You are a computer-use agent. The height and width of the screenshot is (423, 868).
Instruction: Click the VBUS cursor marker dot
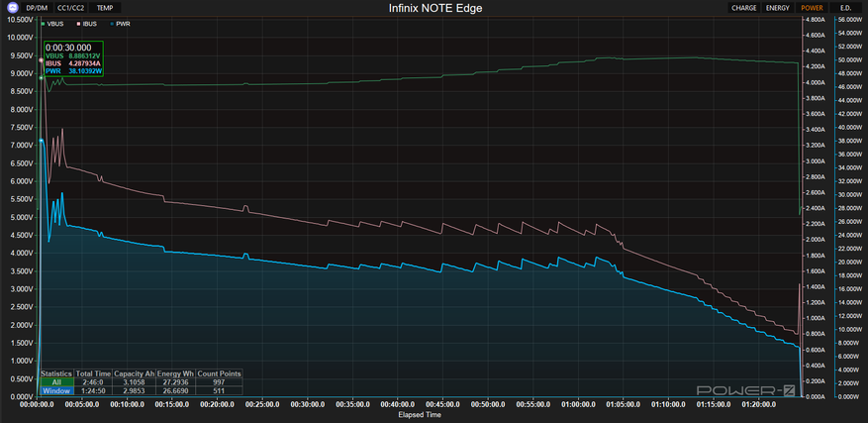(41, 78)
